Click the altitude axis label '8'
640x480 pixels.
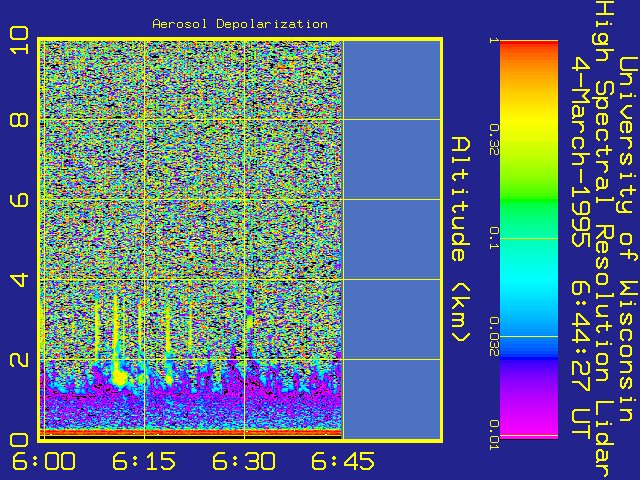(x=19, y=120)
